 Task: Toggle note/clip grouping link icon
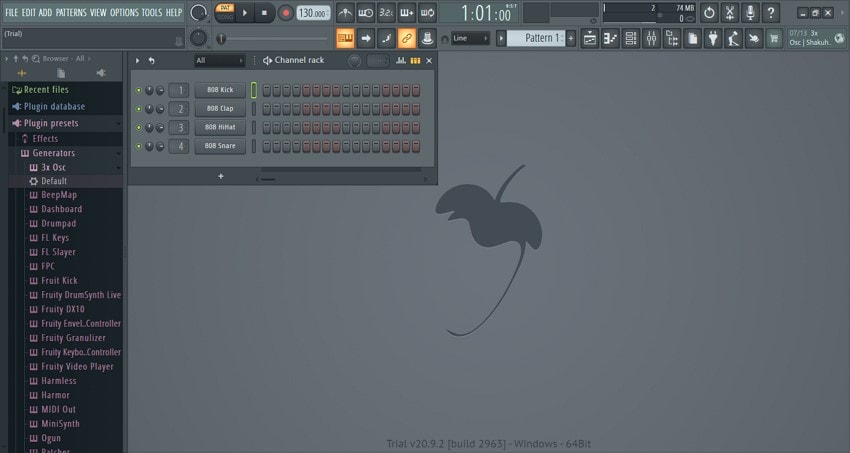(x=407, y=38)
